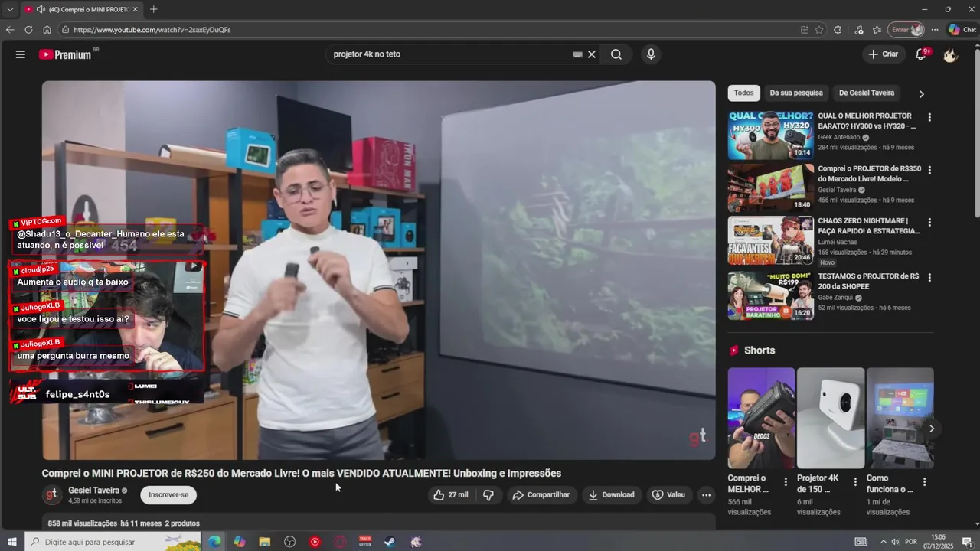Open more actions below the video
Image resolution: width=980 pixels, height=551 pixels.
[x=706, y=495]
